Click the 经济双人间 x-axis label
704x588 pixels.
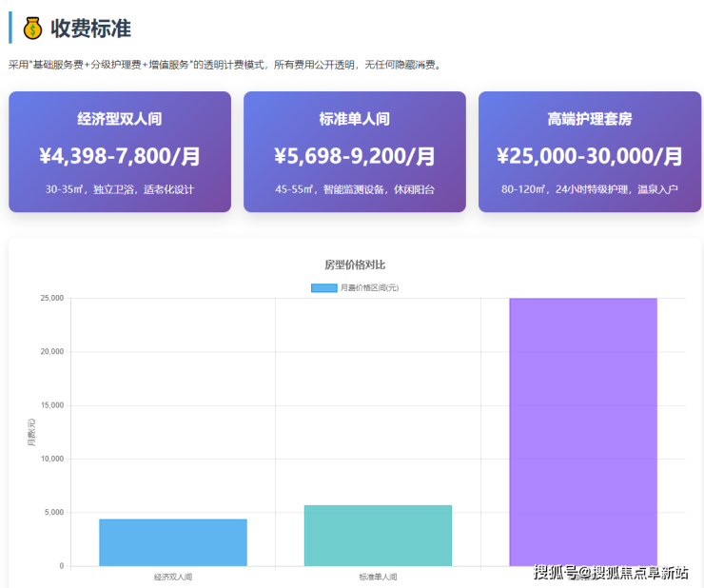click(x=172, y=577)
